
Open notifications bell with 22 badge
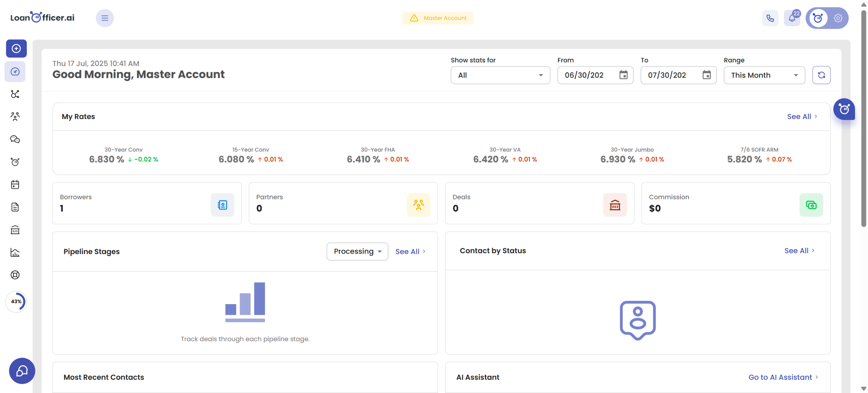[792, 18]
